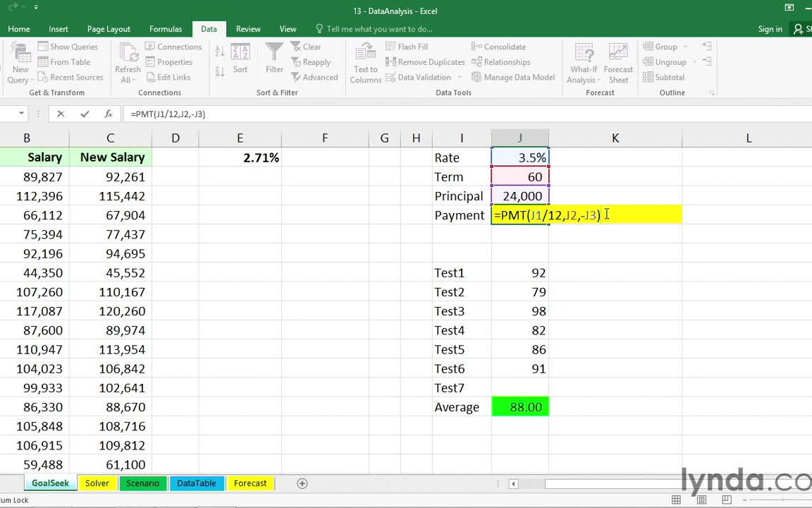Open the Sort dialog
Image resolution: width=812 pixels, height=508 pixels.
pos(240,58)
